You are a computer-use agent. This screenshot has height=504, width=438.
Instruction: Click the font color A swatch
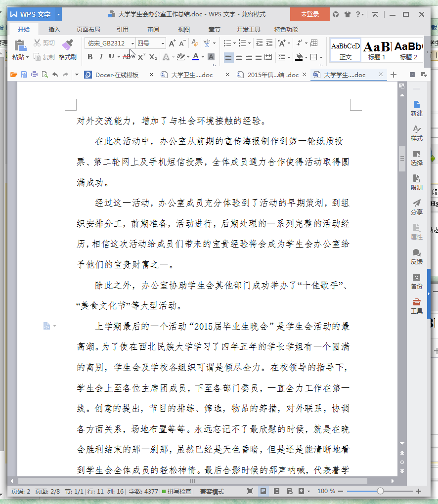pyautogui.click(x=196, y=57)
